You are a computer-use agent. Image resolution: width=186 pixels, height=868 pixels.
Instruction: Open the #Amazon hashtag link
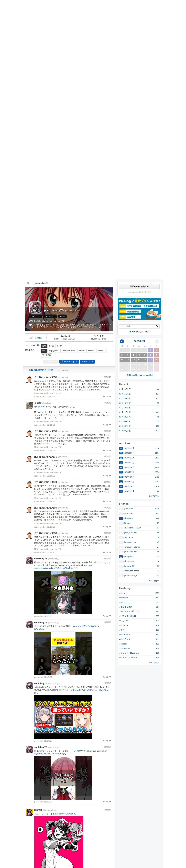(x=124, y=598)
